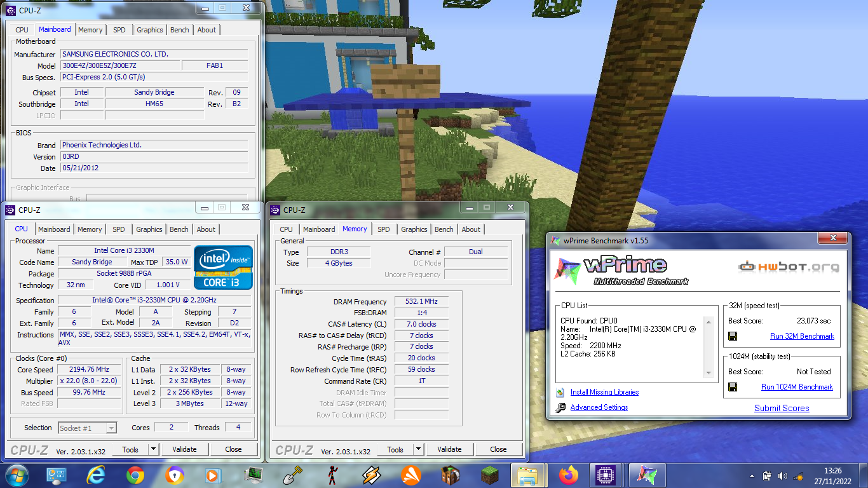This screenshot has width=868, height=488.
Task: Click the Close button in the CPU tab window
Action: [x=233, y=449]
